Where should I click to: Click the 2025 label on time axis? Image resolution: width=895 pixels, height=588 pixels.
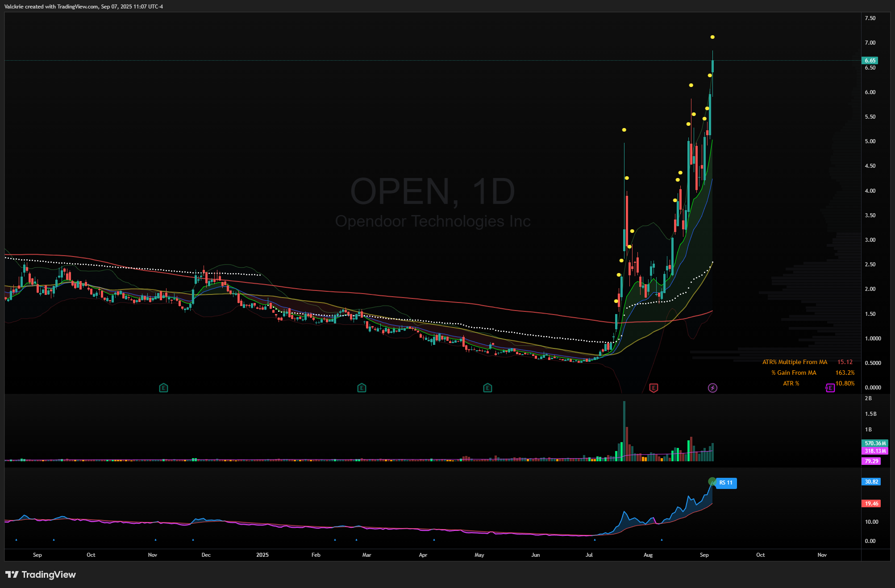262,555
